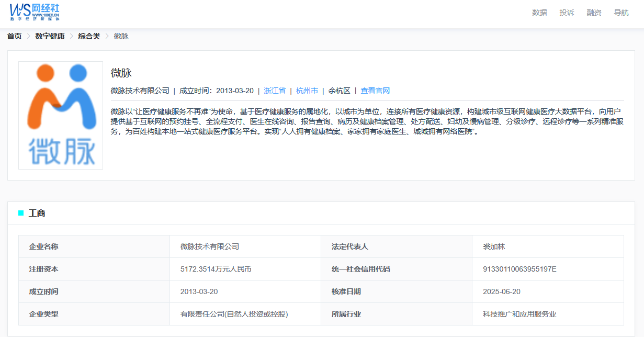Screen dimensions: 644x337
Task: Open the 浙江省 location link
Action: coord(275,90)
